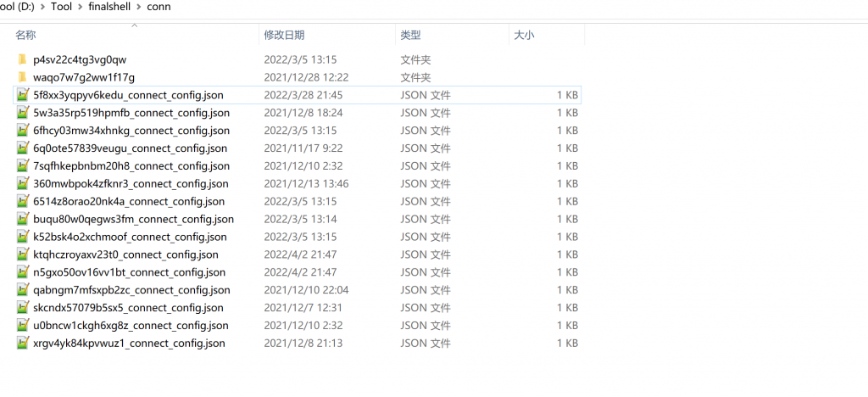Click the date 2022/3/5 13:14
Screen dimensions: 868x397
301,219
